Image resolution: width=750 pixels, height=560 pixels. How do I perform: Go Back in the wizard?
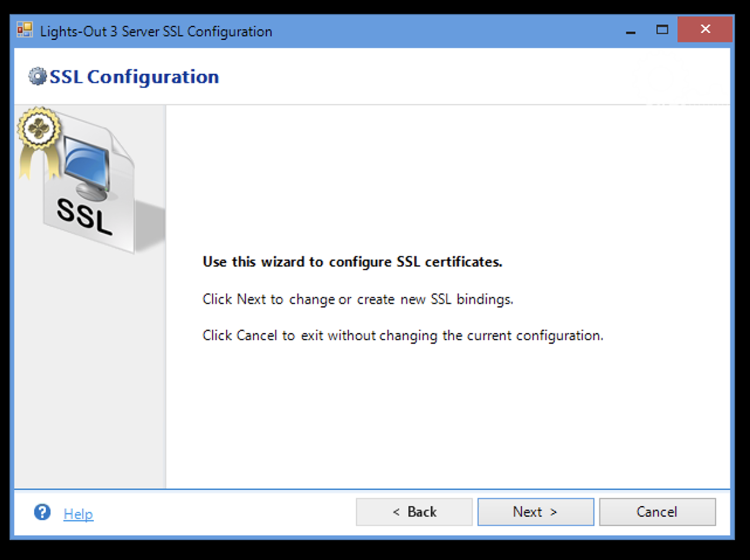414,512
